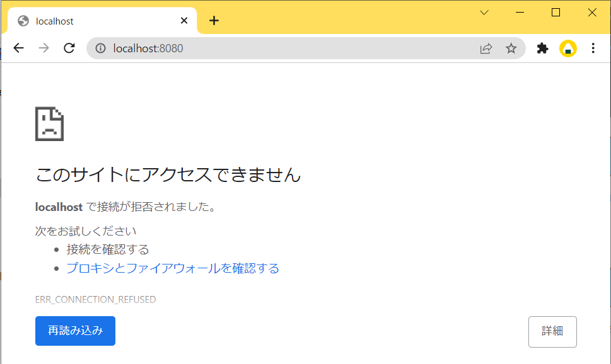Expand the tab search chevron
The image size is (611, 364).
pos(484,13)
